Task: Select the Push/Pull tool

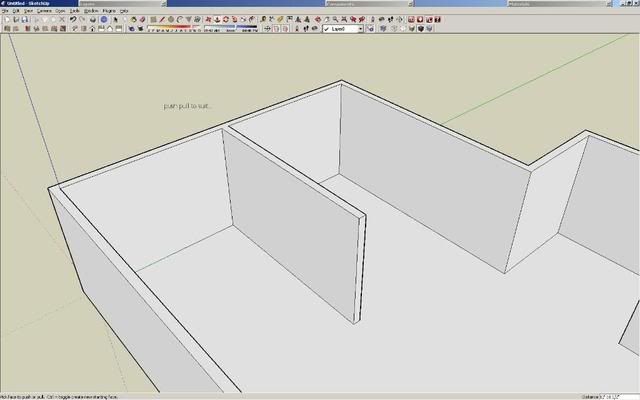Action: 217,20
